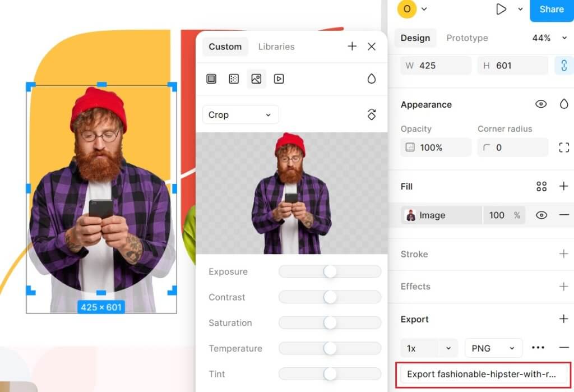Hide the Image fill with eye icon

coord(541,215)
